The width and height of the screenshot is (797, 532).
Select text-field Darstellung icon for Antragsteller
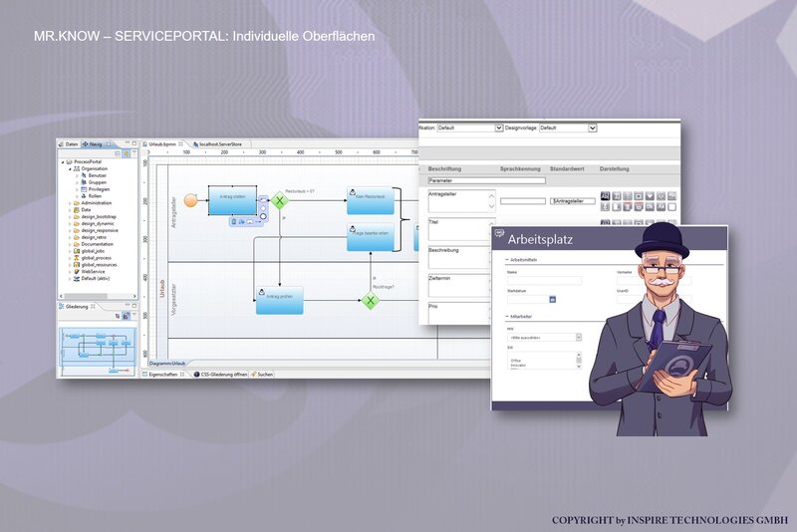pyautogui.click(x=605, y=195)
